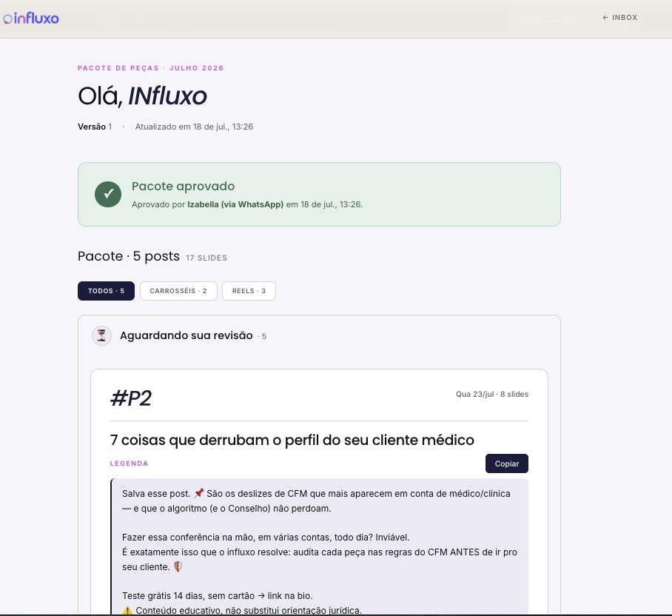Click the hourglass awaiting review icon
The image size is (672, 616).
[101, 335]
